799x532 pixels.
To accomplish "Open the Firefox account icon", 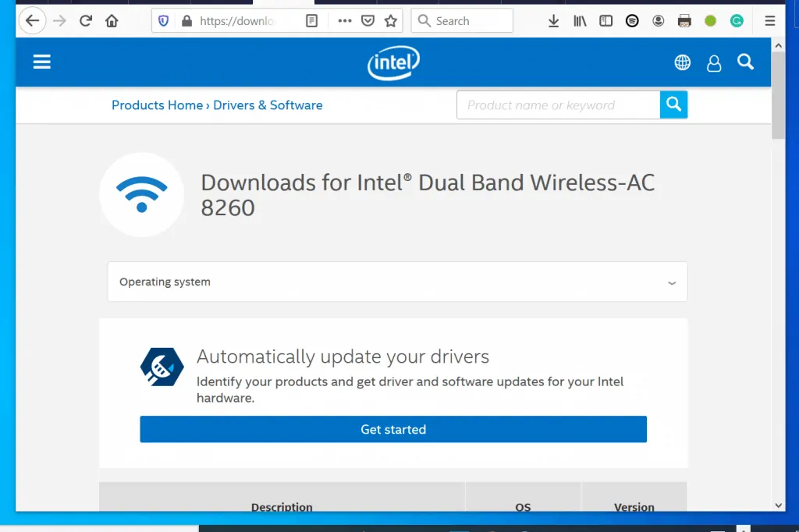I will tap(659, 21).
